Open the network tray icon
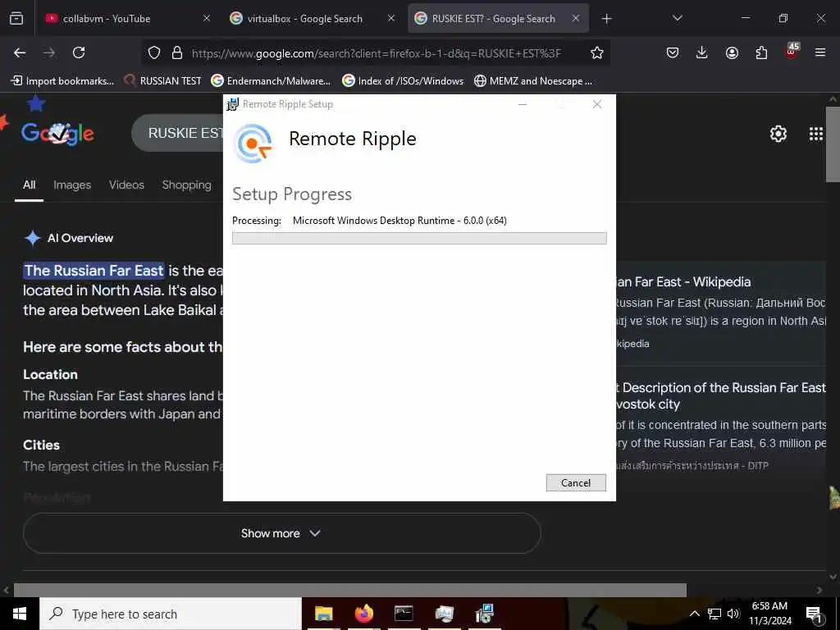This screenshot has height=630, width=840. (x=714, y=614)
